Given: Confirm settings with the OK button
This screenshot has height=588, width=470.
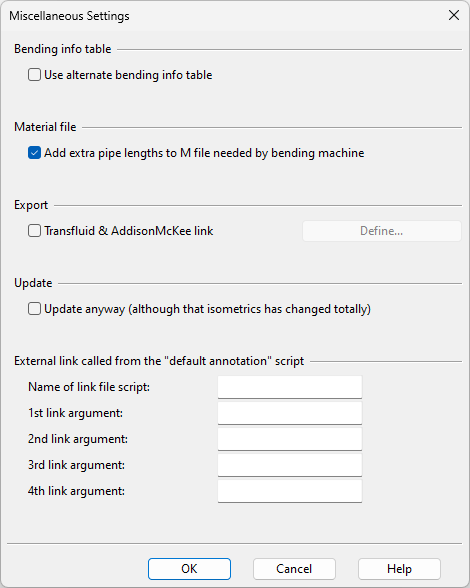Looking at the screenshot, I should pos(189,569).
